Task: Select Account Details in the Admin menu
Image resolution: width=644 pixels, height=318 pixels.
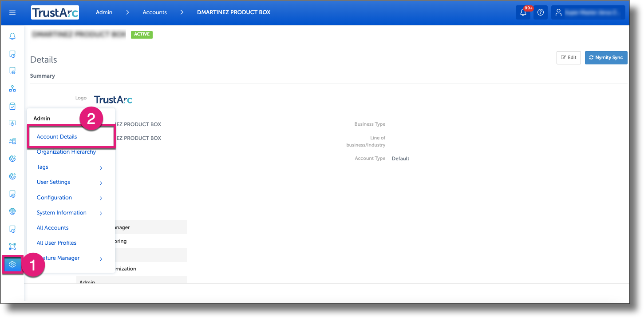Action: point(56,136)
